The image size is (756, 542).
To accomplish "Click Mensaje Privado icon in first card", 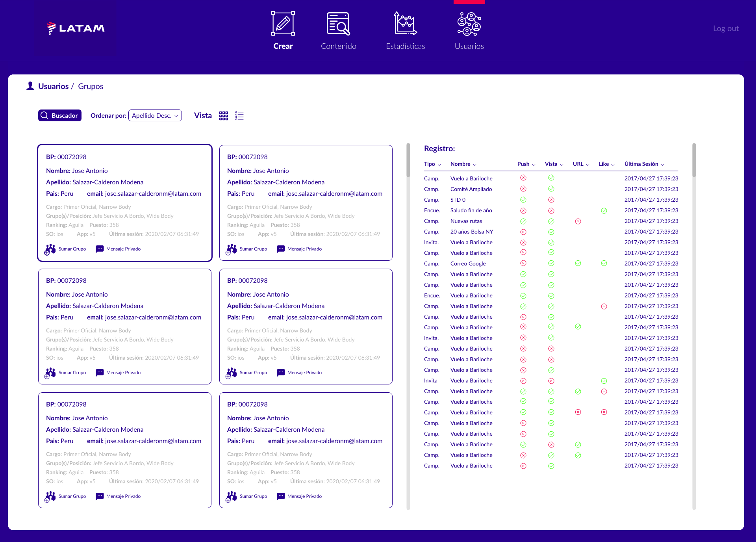I will [x=100, y=249].
